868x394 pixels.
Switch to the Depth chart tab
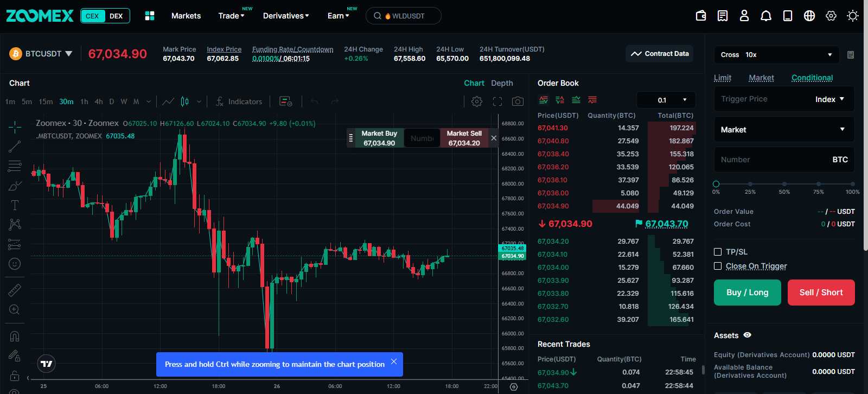coord(502,83)
